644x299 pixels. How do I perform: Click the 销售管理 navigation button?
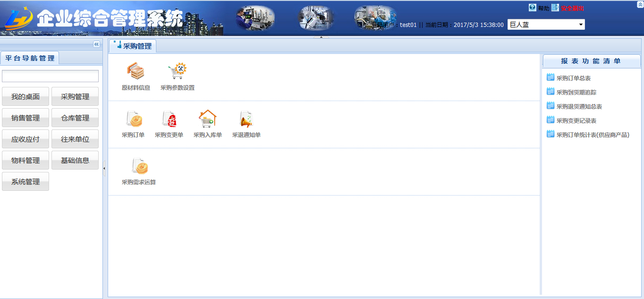point(25,118)
